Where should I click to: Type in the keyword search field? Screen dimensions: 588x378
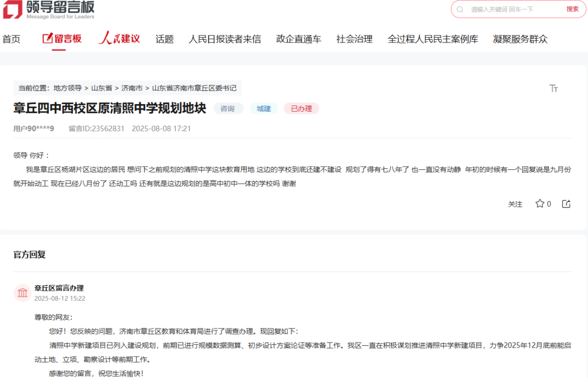point(512,9)
